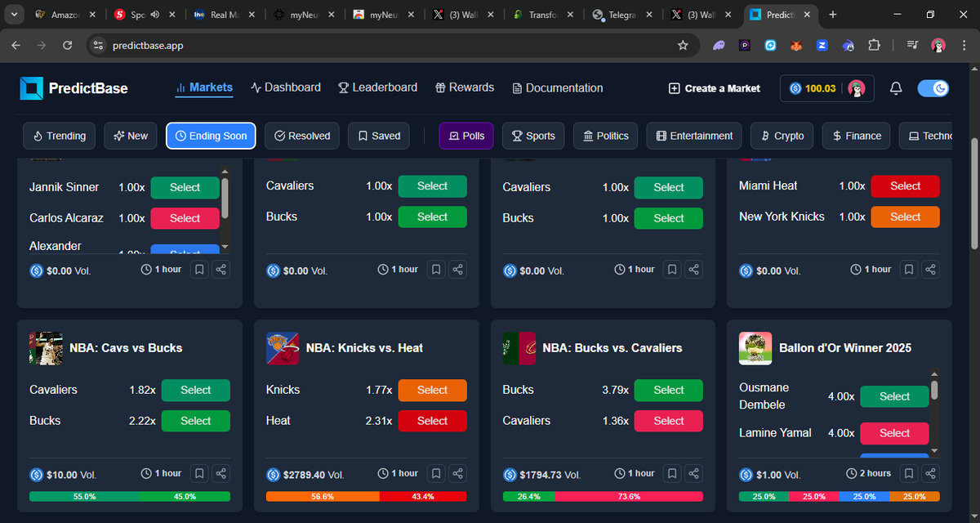Select Bucks at 3.79x odds
980x523 pixels.
click(668, 391)
